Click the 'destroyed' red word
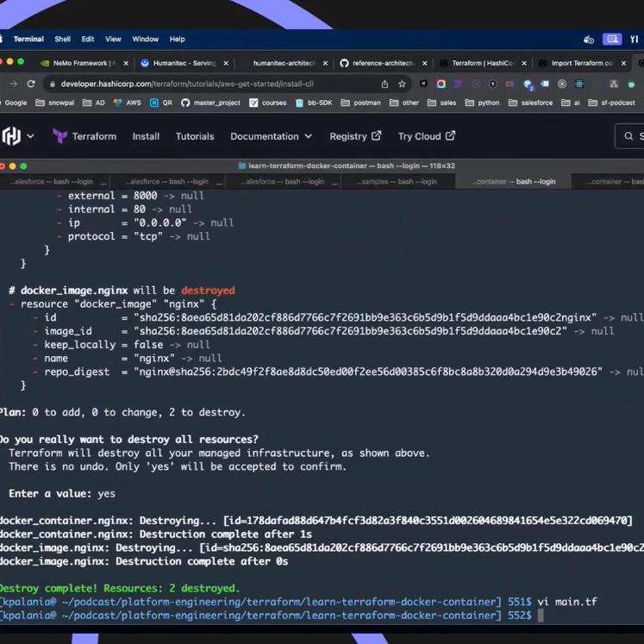 pyautogui.click(x=208, y=291)
